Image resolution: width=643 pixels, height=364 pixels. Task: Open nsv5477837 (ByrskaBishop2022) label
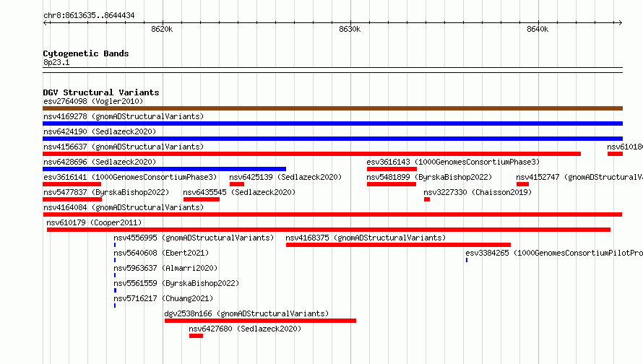click(106, 192)
